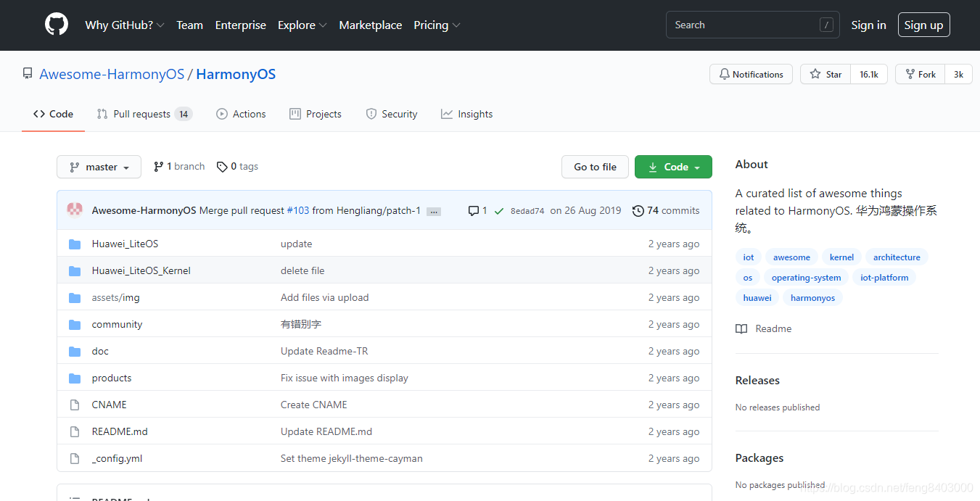Click the 3k forks count
This screenshot has height=501, width=980.
(958, 74)
